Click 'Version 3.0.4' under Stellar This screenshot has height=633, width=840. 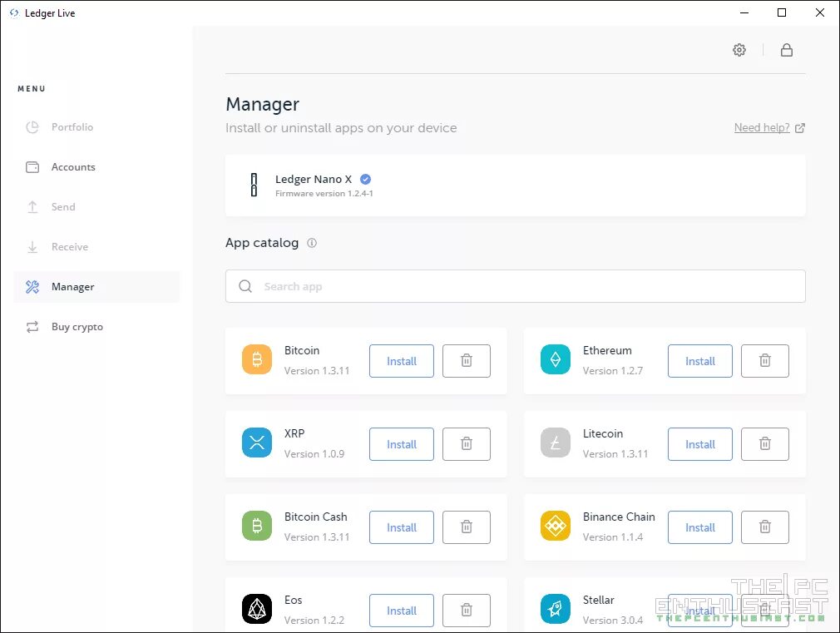click(613, 621)
